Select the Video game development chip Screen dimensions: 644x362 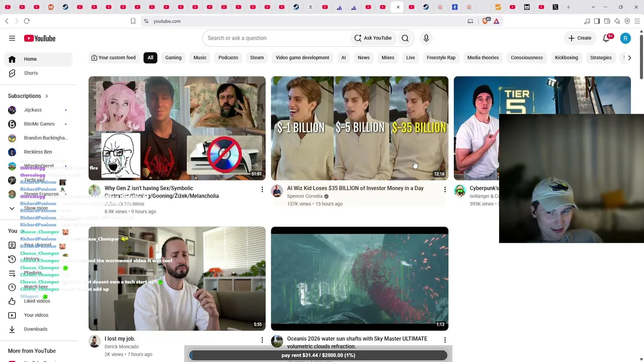[302, 58]
